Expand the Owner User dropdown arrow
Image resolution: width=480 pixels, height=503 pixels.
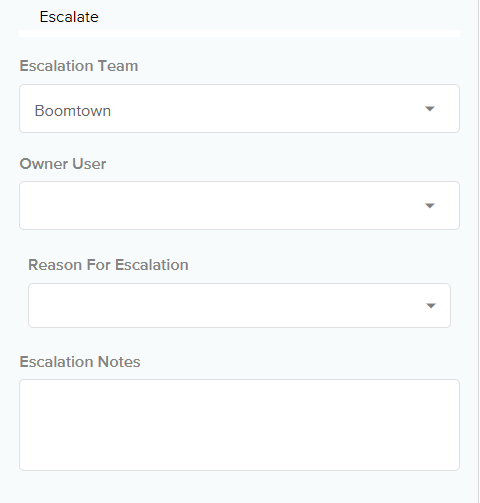point(430,206)
